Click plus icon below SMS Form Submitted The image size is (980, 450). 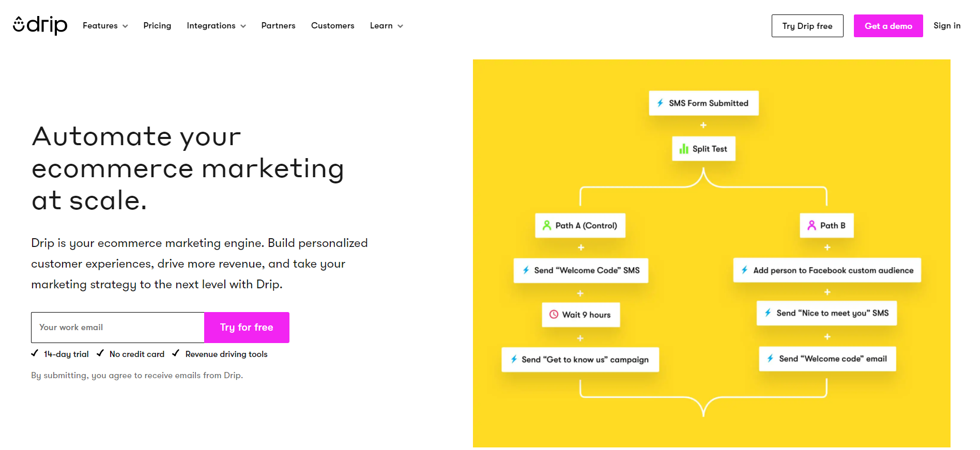703,125
